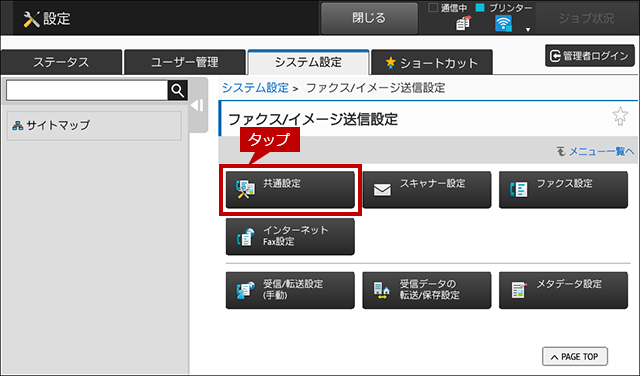Switch to the ステータス tab

61,62
